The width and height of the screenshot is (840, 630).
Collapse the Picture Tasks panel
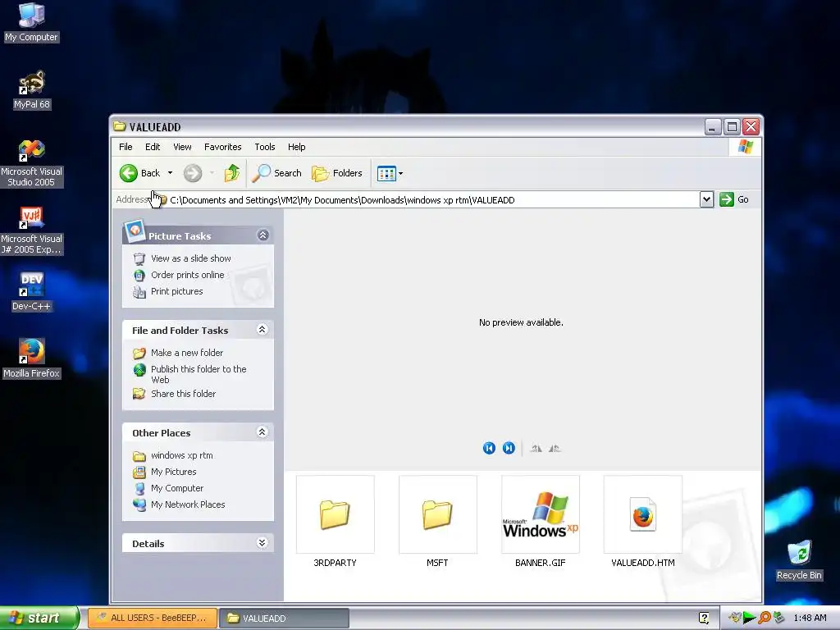(x=263, y=235)
